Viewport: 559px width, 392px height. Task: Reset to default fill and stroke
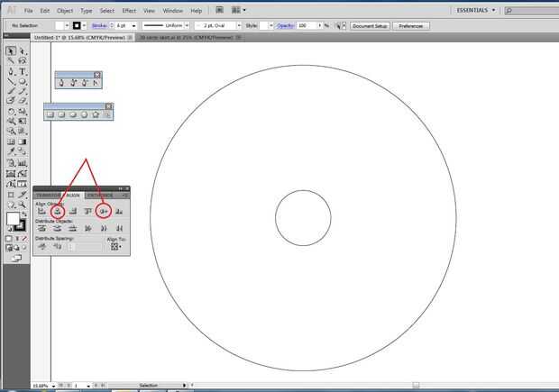click(x=10, y=229)
